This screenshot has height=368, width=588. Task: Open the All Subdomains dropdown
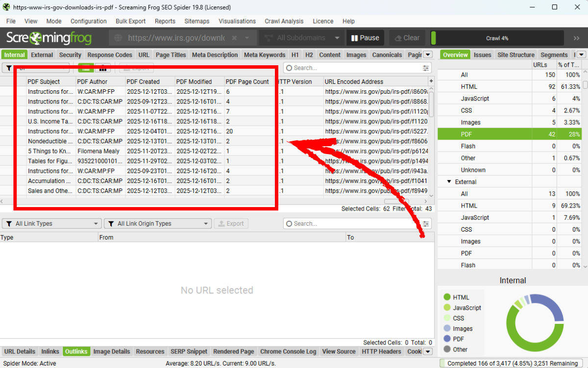coord(301,38)
